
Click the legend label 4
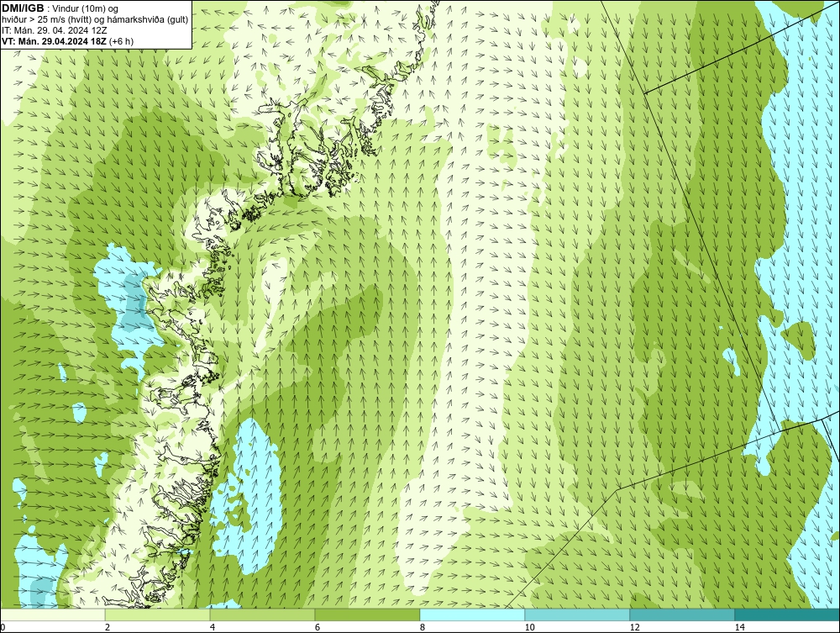click(x=213, y=627)
